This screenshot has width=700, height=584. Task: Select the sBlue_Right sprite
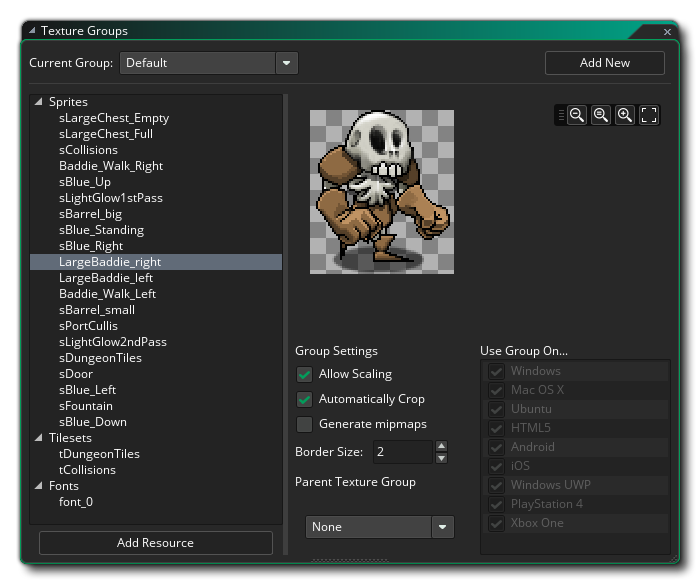(156, 246)
